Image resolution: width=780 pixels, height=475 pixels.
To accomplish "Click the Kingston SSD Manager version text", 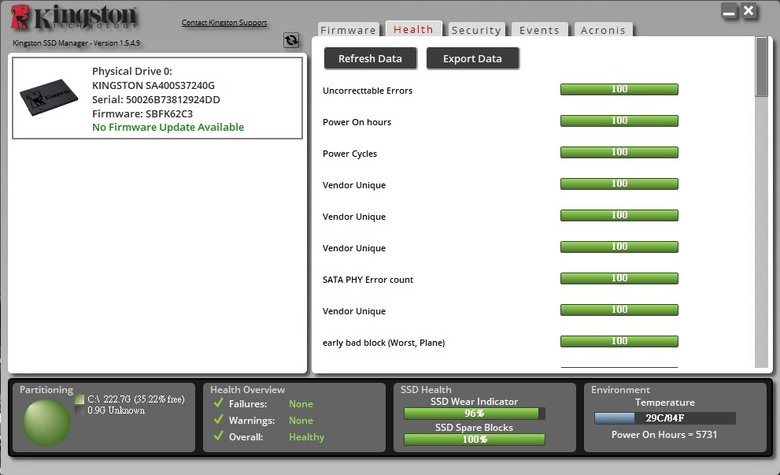I will pyautogui.click(x=76, y=43).
